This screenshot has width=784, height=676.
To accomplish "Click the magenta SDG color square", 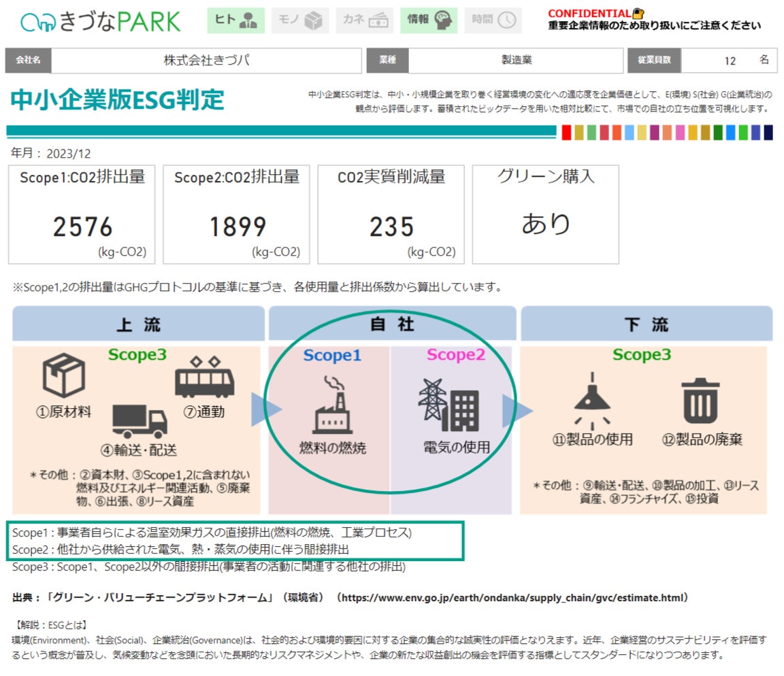I will (655, 133).
